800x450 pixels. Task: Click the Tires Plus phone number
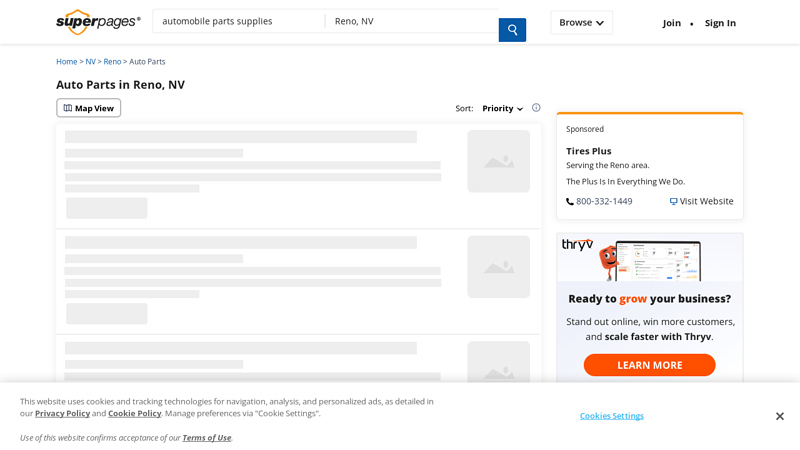pyautogui.click(x=603, y=201)
